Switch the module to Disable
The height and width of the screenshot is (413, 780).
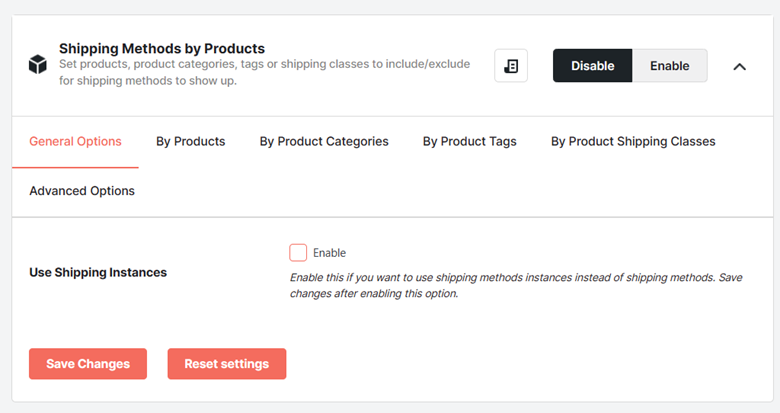coord(592,66)
